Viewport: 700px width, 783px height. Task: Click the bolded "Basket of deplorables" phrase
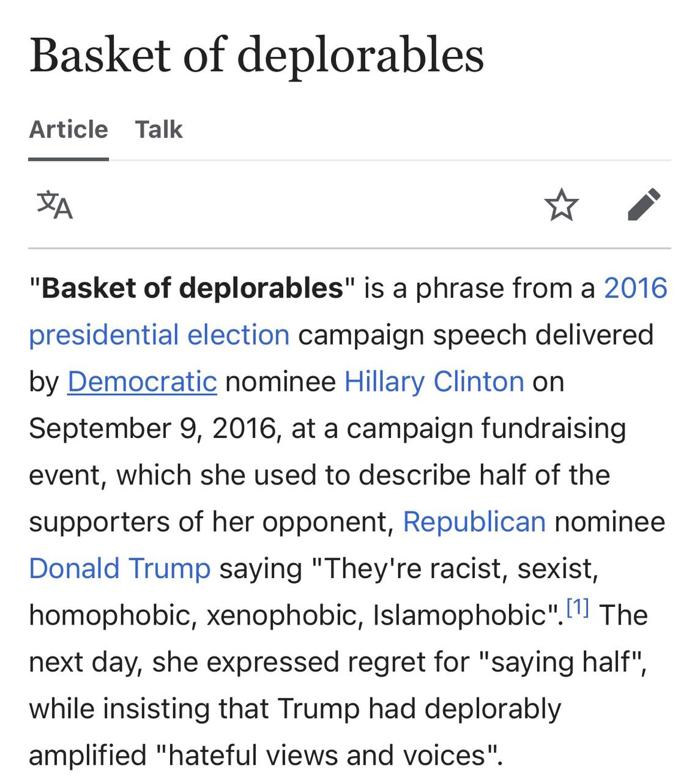[x=192, y=288]
